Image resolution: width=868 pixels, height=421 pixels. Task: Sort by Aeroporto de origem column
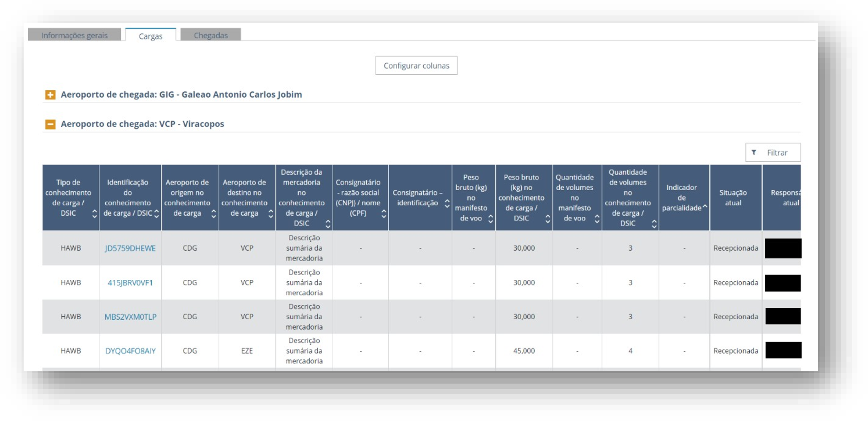(213, 214)
